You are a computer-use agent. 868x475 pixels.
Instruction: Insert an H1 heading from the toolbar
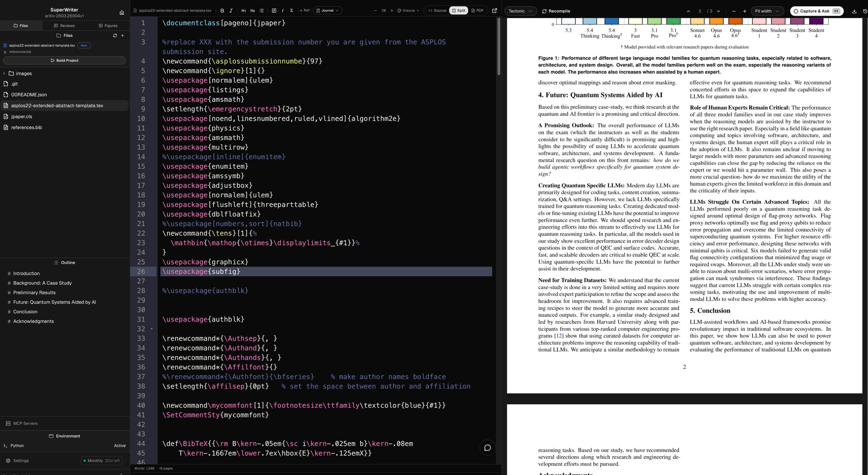tap(244, 10)
